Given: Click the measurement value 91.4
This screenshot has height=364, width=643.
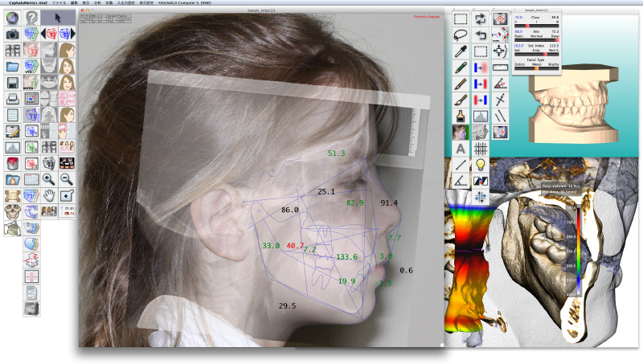Looking at the screenshot, I should [389, 202].
